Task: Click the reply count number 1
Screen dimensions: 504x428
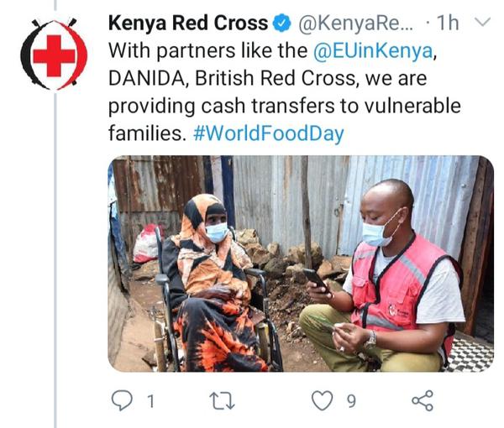Action: pos(150,401)
